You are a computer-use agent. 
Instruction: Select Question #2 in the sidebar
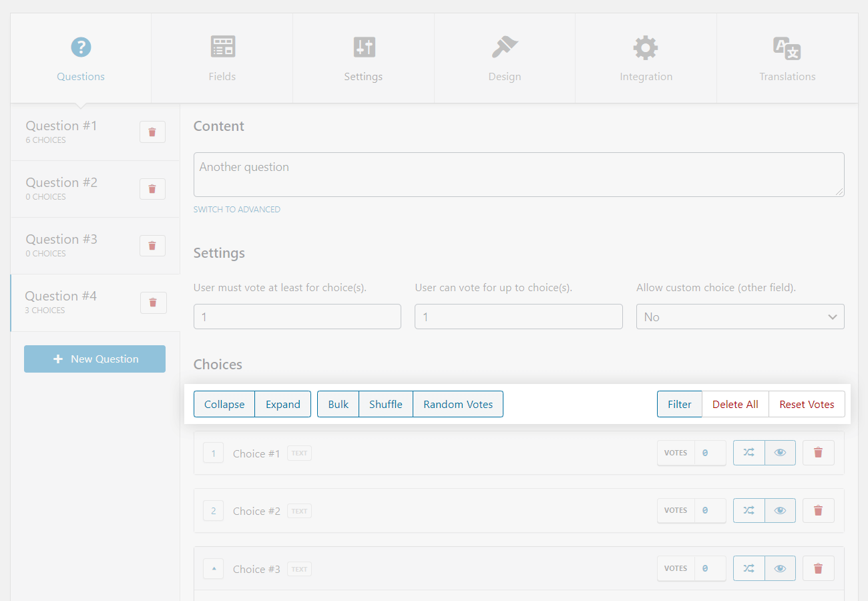click(95, 189)
